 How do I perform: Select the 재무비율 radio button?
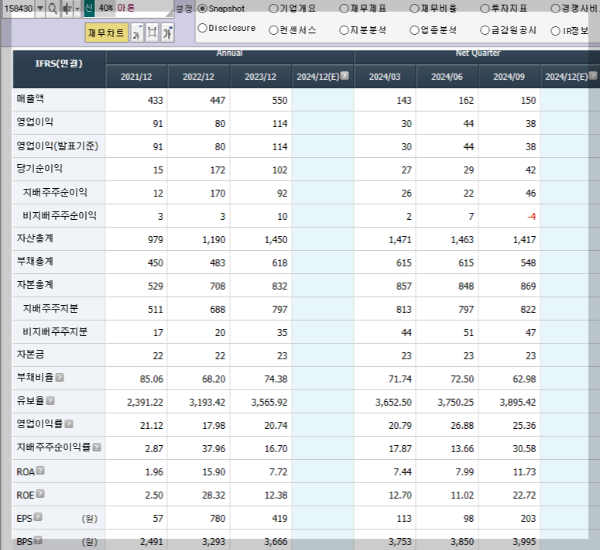click(x=414, y=8)
